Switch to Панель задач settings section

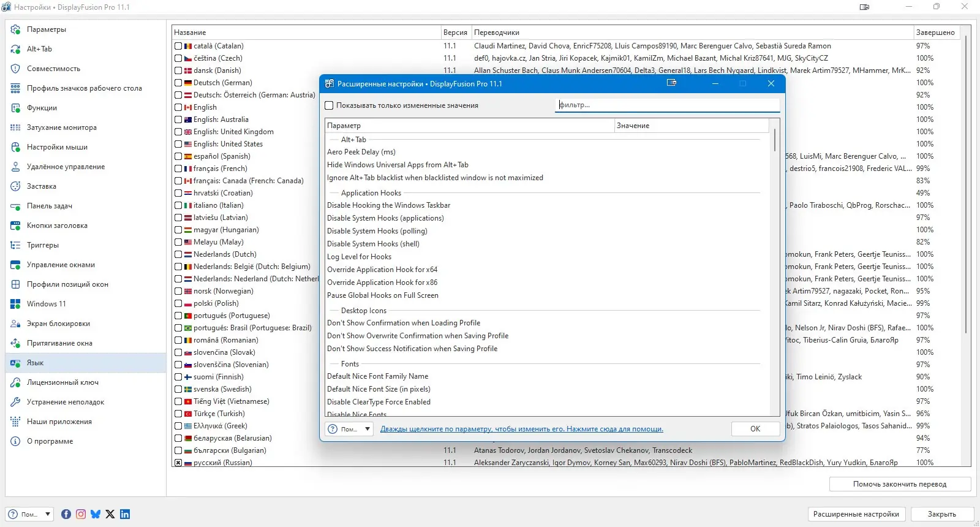tap(50, 206)
